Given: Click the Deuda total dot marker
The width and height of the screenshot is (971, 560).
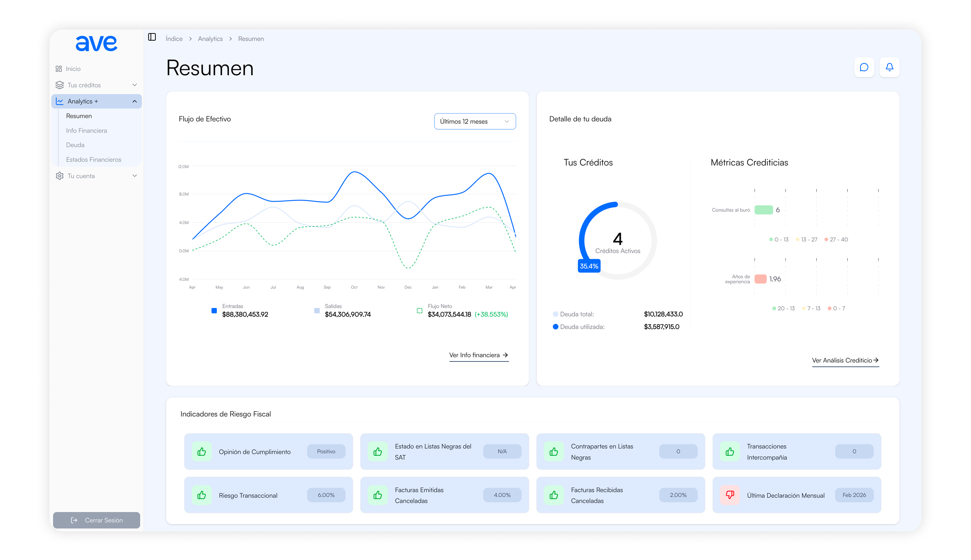Looking at the screenshot, I should [x=556, y=314].
